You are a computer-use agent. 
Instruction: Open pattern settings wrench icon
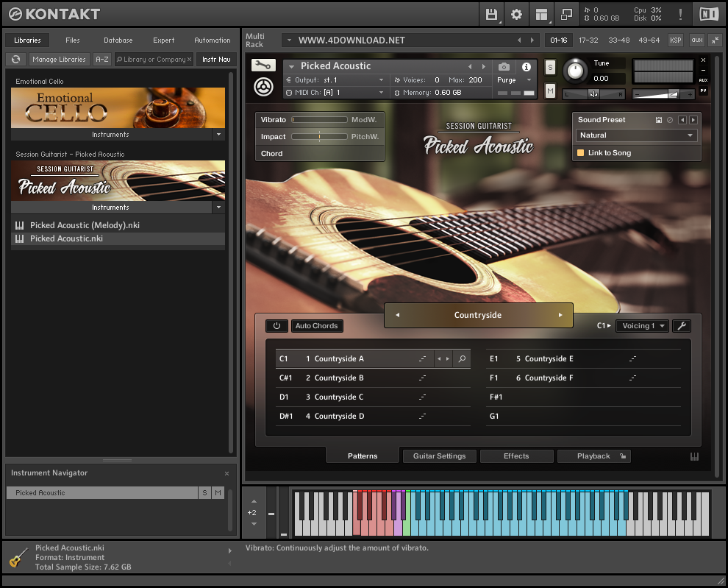pos(682,326)
